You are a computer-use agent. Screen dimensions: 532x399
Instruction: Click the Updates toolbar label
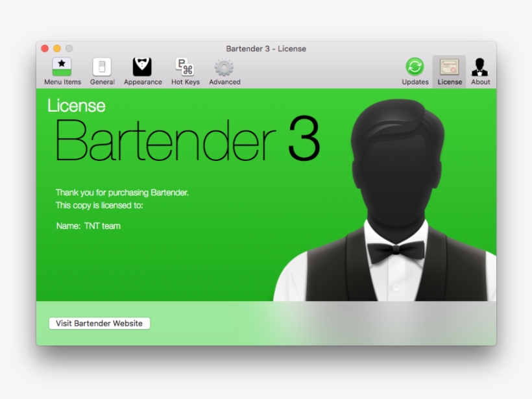[415, 82]
